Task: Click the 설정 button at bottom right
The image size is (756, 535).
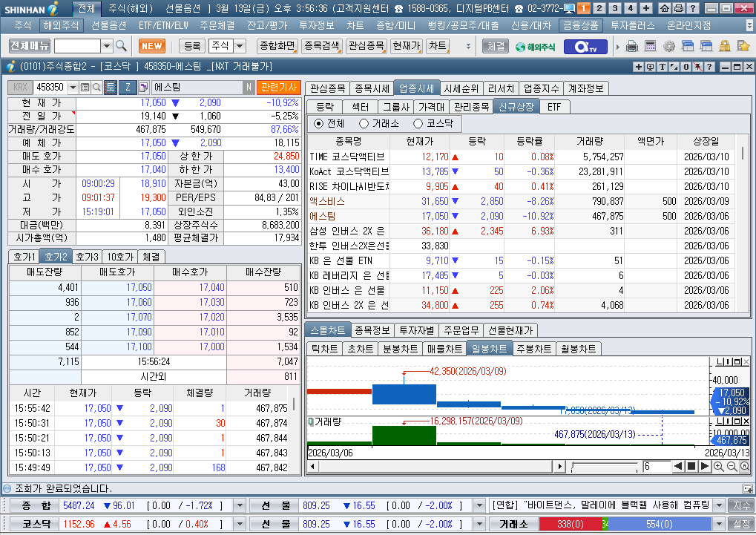Action: (x=741, y=524)
